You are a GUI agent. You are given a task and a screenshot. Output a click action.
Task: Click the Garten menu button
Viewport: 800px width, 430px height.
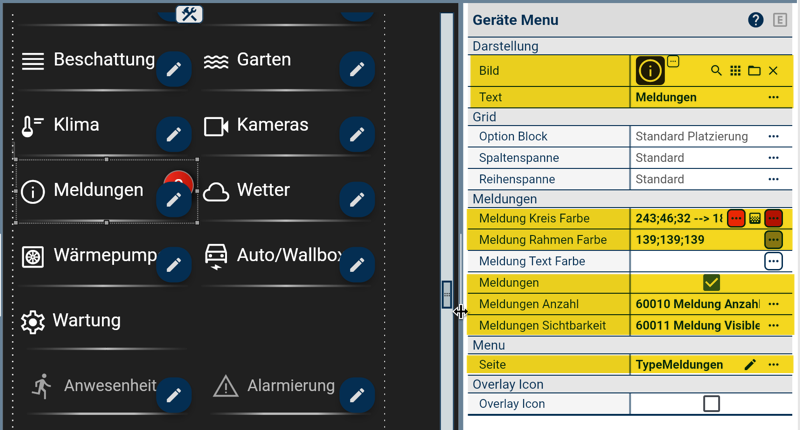coord(263,60)
